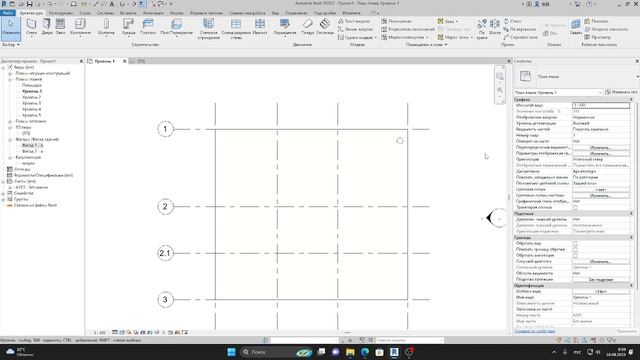Expand the Families node
Viewport: 640px width, 360px height.
[x=3, y=193]
